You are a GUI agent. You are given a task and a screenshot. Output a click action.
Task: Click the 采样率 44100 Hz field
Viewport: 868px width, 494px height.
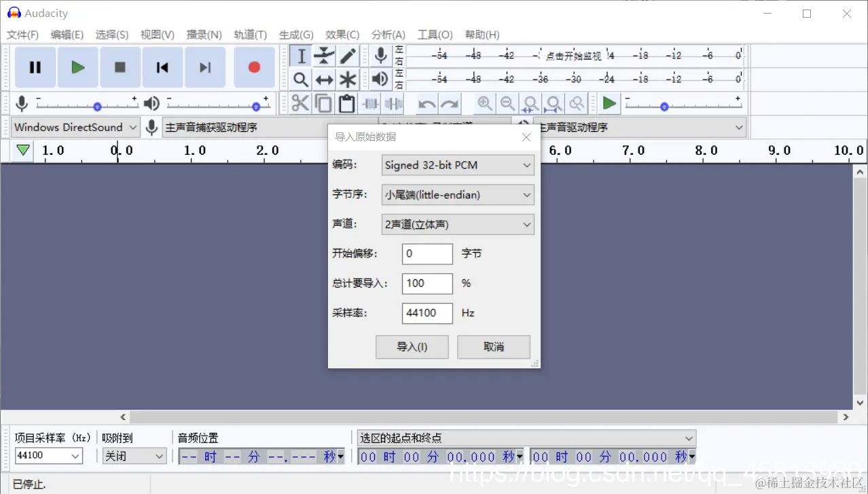pos(427,313)
